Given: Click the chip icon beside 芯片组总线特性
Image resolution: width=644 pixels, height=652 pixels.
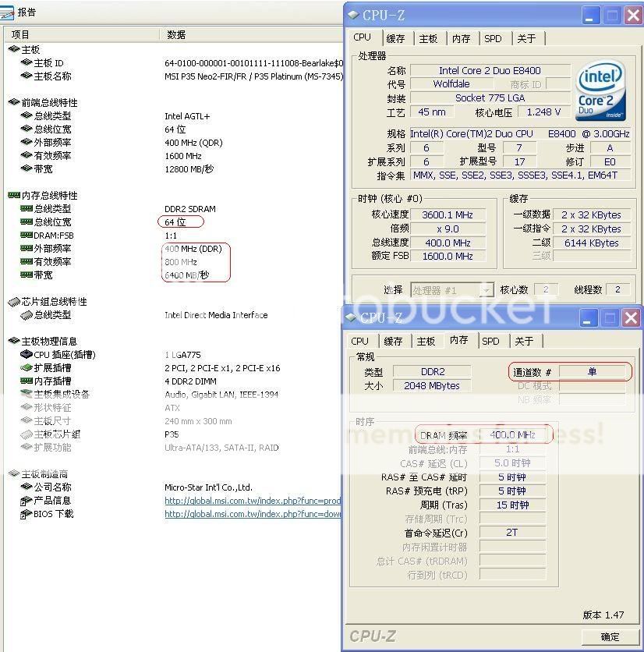Looking at the screenshot, I should pos(14,302).
